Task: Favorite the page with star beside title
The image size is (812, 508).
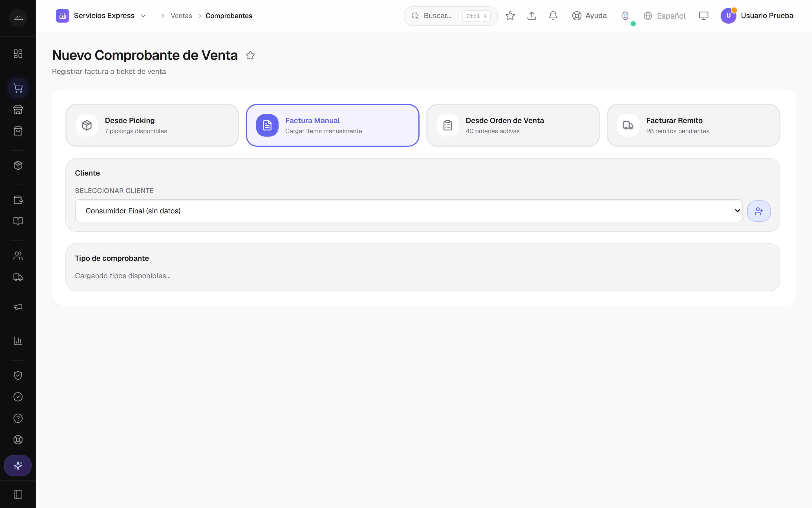Action: [250, 55]
